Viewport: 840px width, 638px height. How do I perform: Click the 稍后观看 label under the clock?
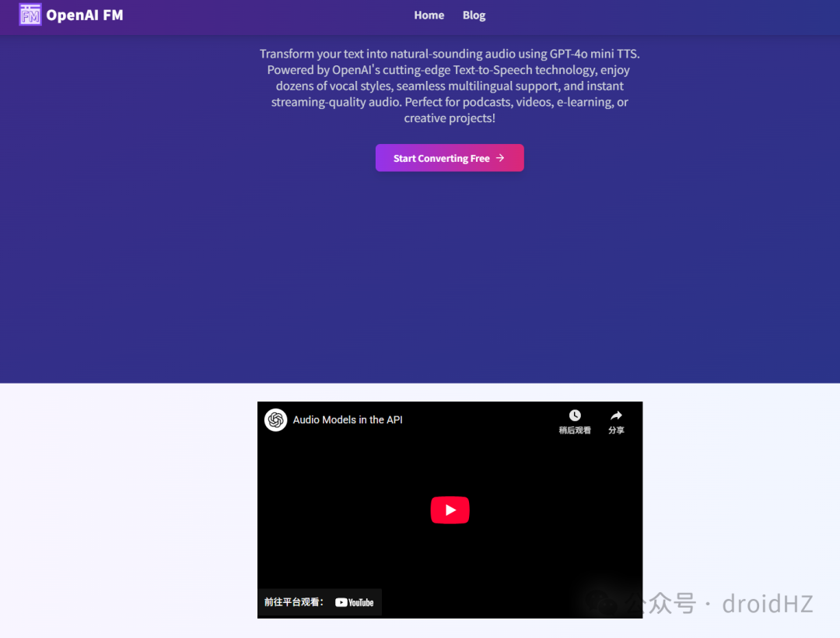click(575, 430)
